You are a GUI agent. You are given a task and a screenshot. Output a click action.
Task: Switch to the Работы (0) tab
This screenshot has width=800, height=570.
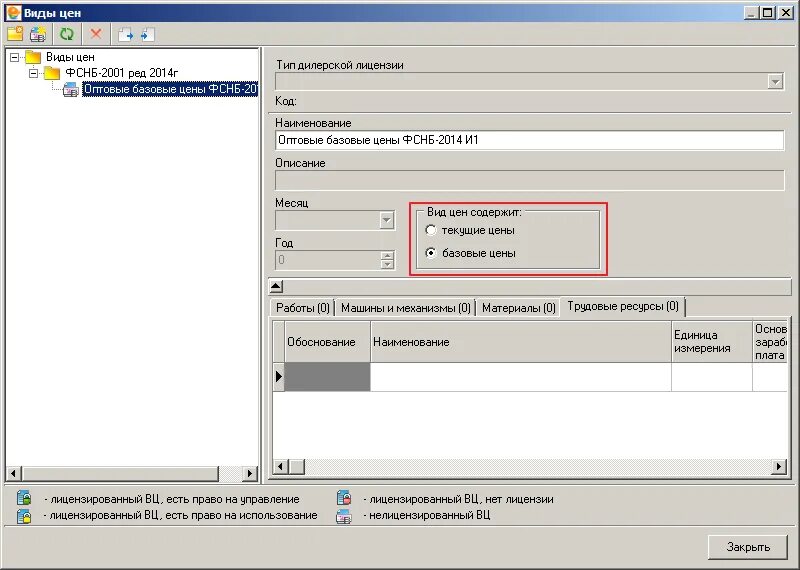click(303, 308)
